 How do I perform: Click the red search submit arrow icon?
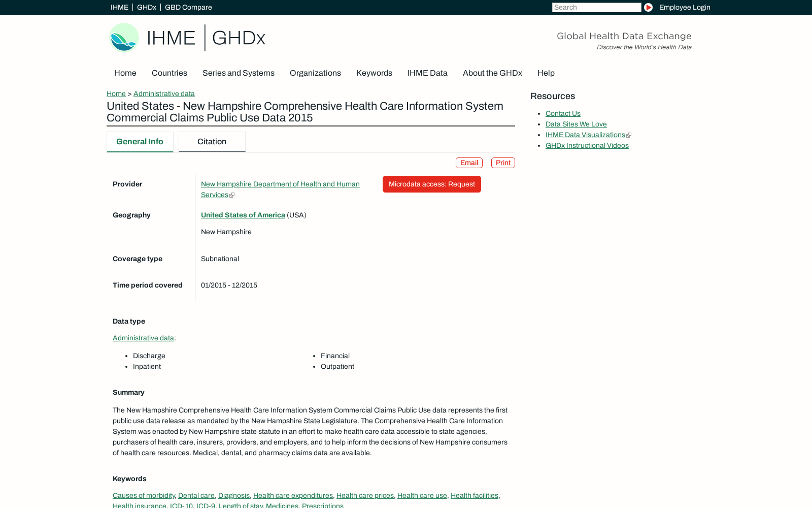coord(648,7)
